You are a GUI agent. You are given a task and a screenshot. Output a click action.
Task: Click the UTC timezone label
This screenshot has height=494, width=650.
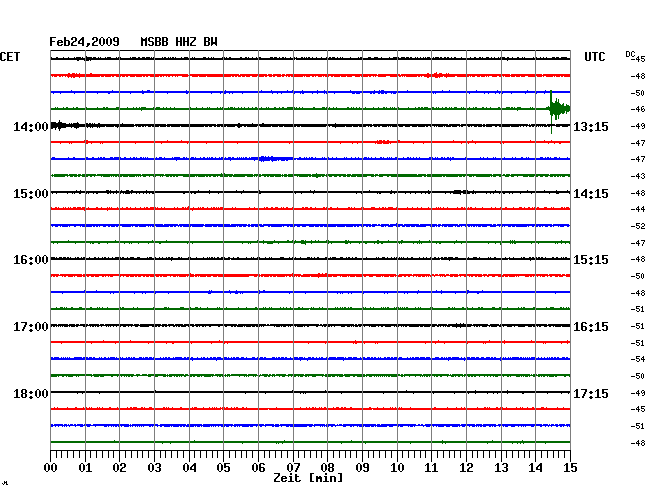[x=595, y=57]
